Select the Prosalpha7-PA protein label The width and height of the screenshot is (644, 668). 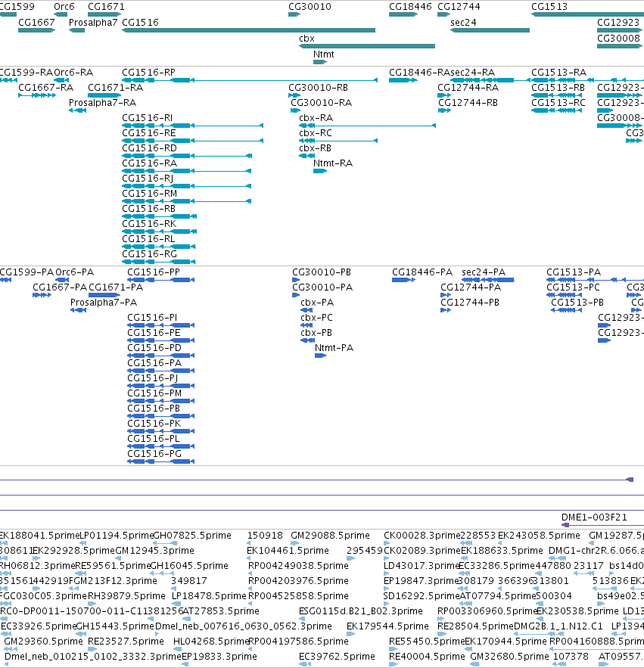point(104,303)
